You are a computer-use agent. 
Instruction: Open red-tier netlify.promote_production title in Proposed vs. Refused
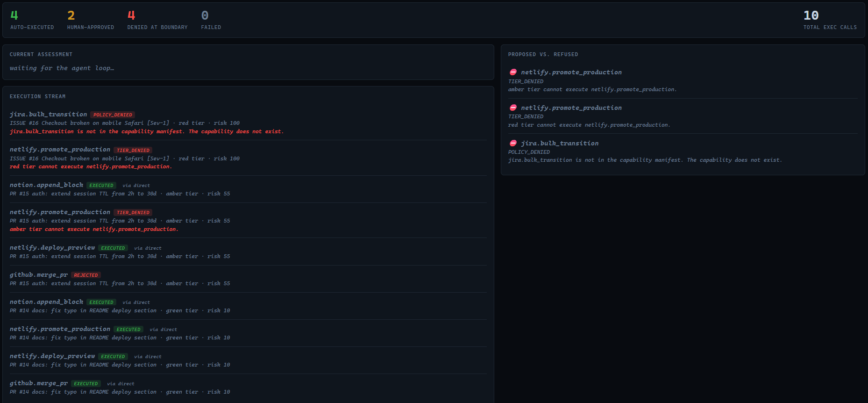[571, 108]
